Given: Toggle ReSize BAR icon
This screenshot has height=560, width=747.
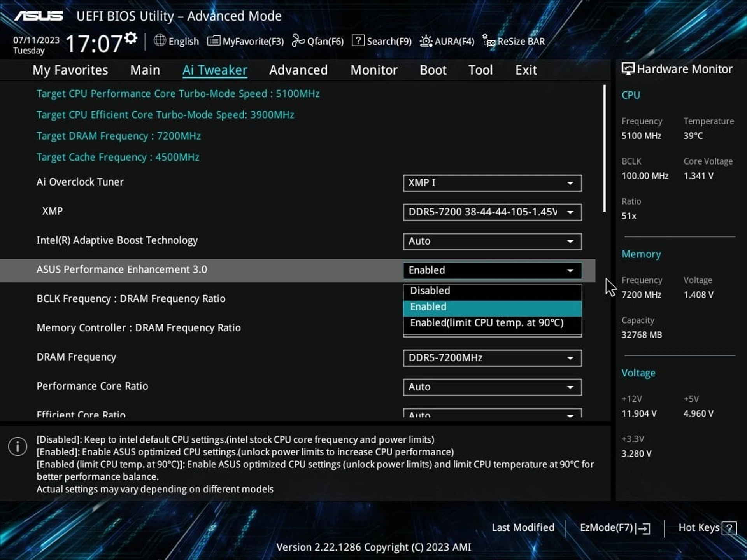Looking at the screenshot, I should click(x=489, y=40).
